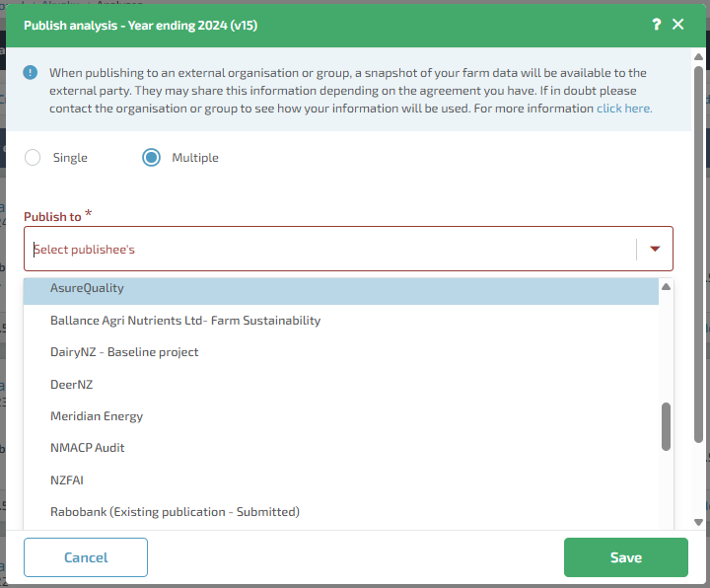Close the Publish analysis dialog

click(677, 25)
